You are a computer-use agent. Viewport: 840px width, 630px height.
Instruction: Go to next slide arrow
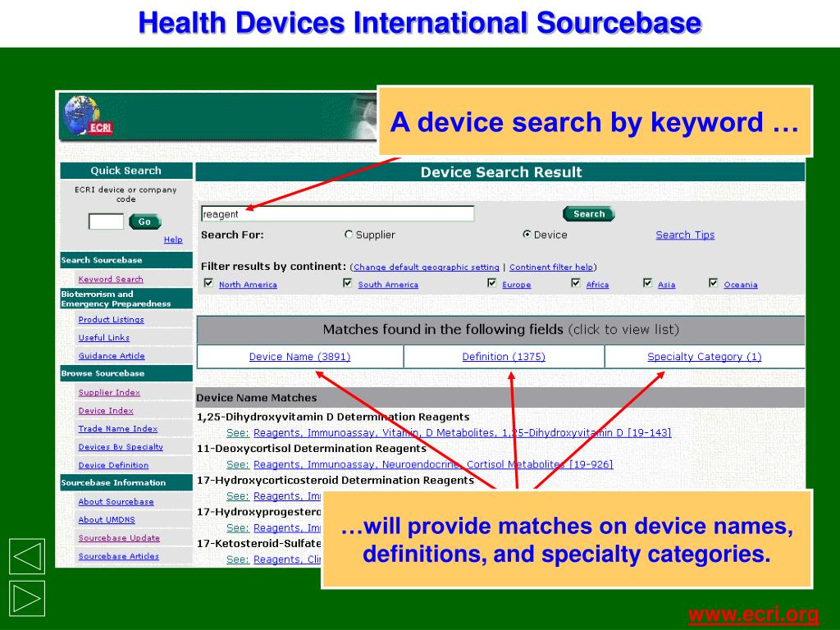[27, 598]
